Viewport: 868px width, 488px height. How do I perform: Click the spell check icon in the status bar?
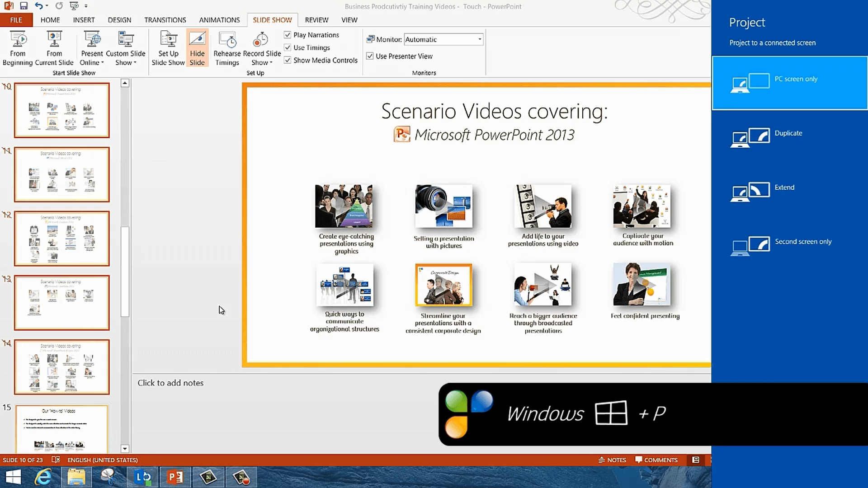click(56, 460)
